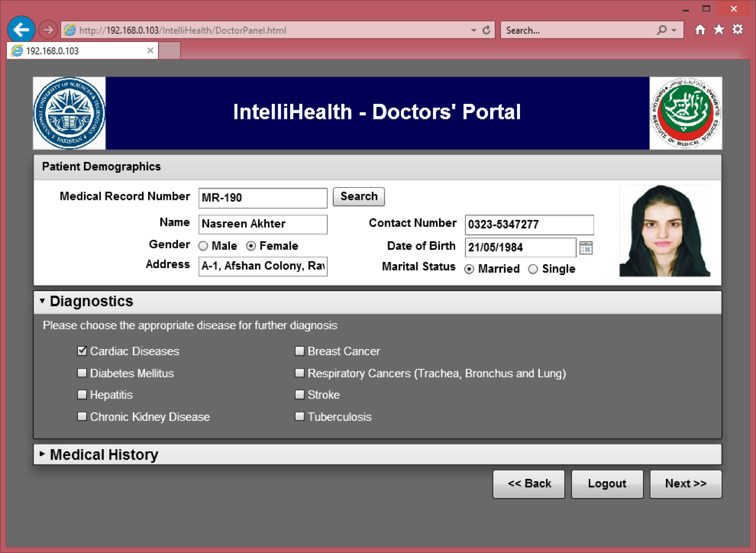Open the Date of Birth calendar picker
The height and width of the screenshot is (553, 756).
(585, 248)
